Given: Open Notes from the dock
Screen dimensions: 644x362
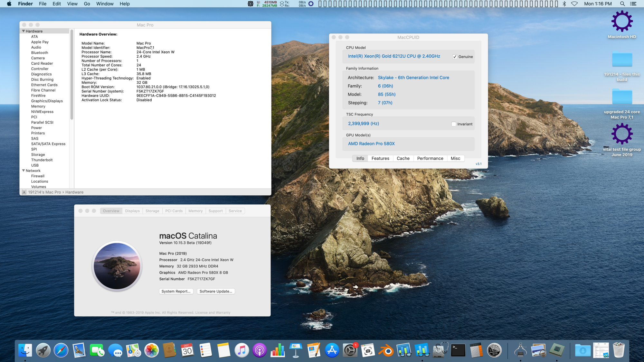Looking at the screenshot, I should (x=223, y=350).
